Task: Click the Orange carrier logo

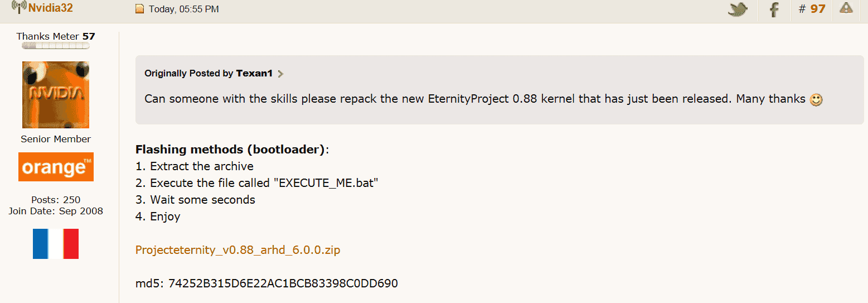Action: coord(56,167)
